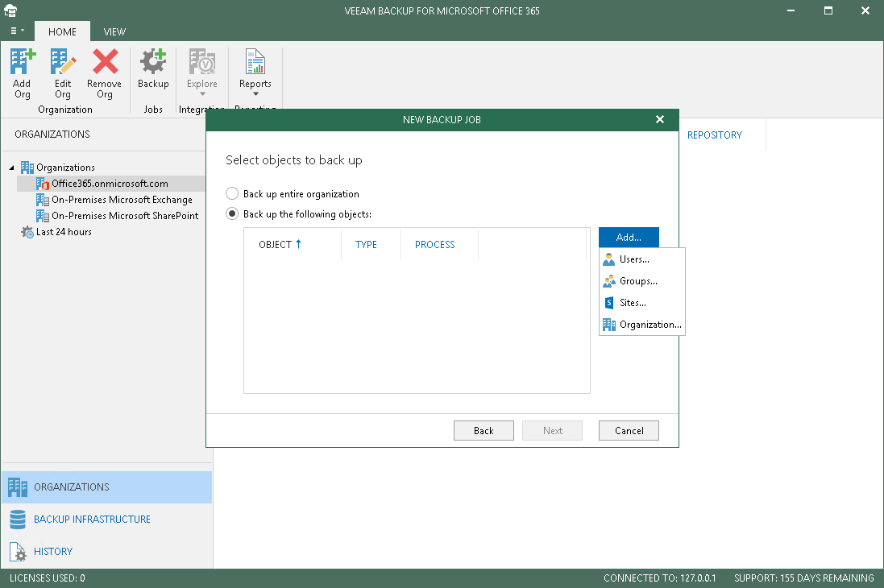Viewport: 884px width, 588px height.
Task: Open the main hamburger menu dropdown
Action: click(17, 31)
